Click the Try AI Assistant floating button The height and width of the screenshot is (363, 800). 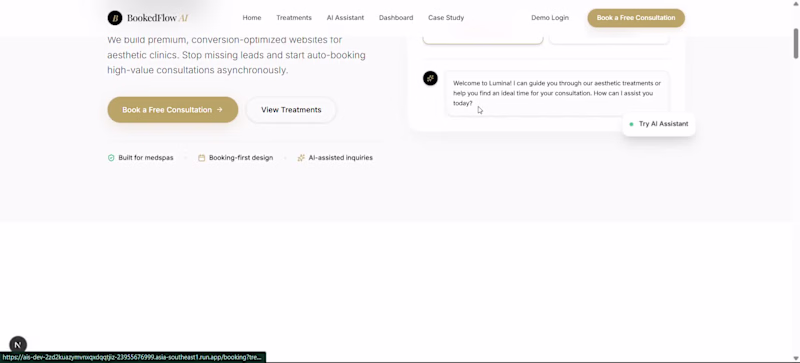pos(659,124)
